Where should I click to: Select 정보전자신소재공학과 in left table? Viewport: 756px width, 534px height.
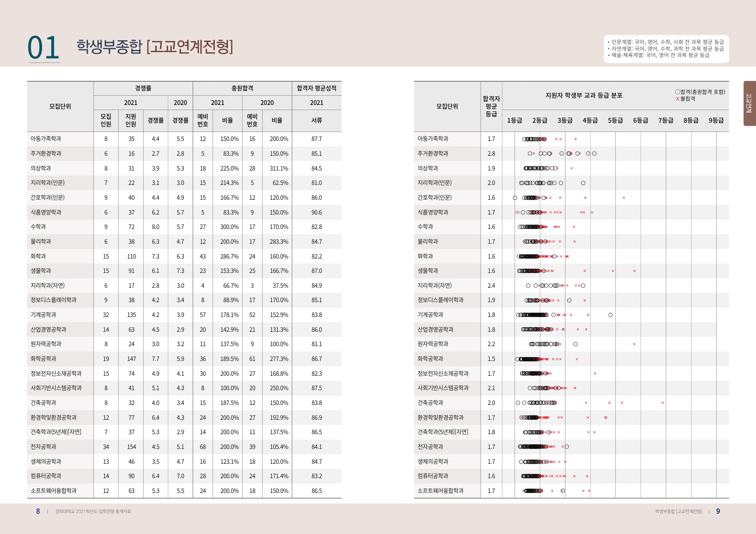pyautogui.click(x=56, y=374)
